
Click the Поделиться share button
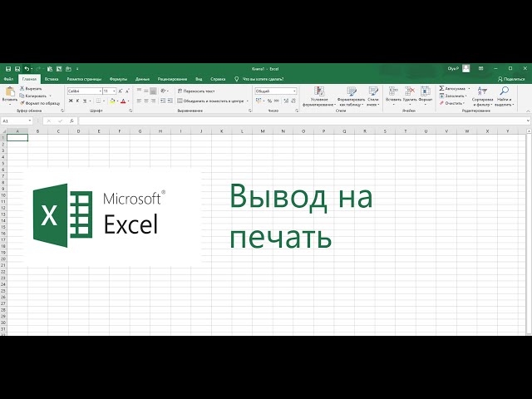(x=511, y=79)
